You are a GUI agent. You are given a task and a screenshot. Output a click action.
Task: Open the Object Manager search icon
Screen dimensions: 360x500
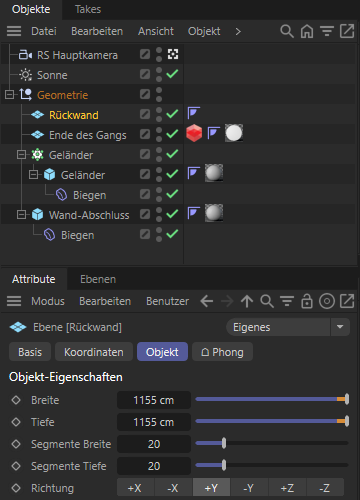tap(287, 31)
